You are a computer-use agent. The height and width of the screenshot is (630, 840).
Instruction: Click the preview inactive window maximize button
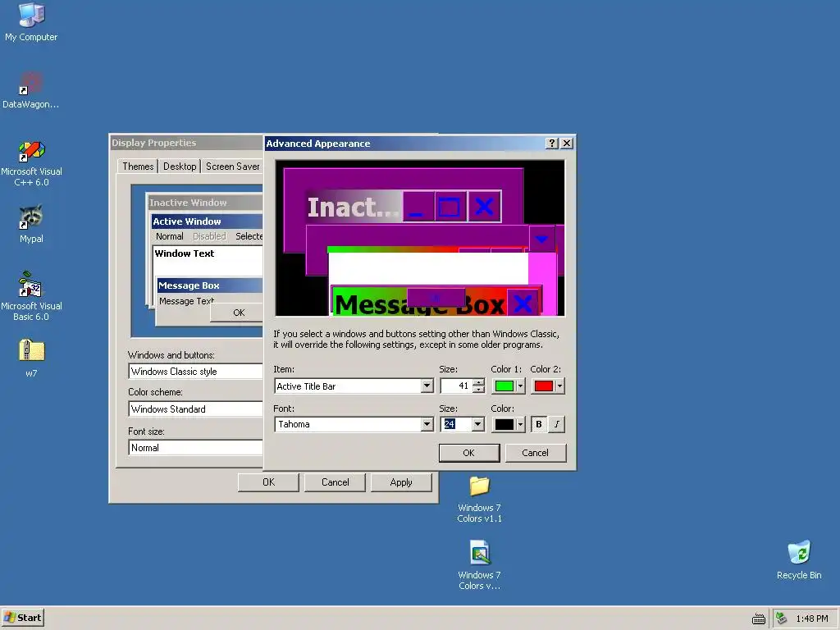450,206
